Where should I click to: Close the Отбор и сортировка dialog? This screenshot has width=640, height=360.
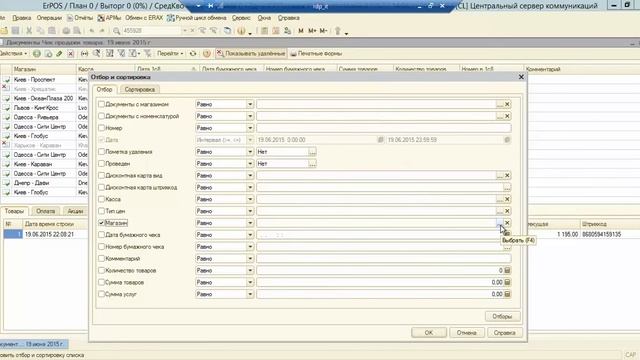pyautogui.click(x=521, y=77)
